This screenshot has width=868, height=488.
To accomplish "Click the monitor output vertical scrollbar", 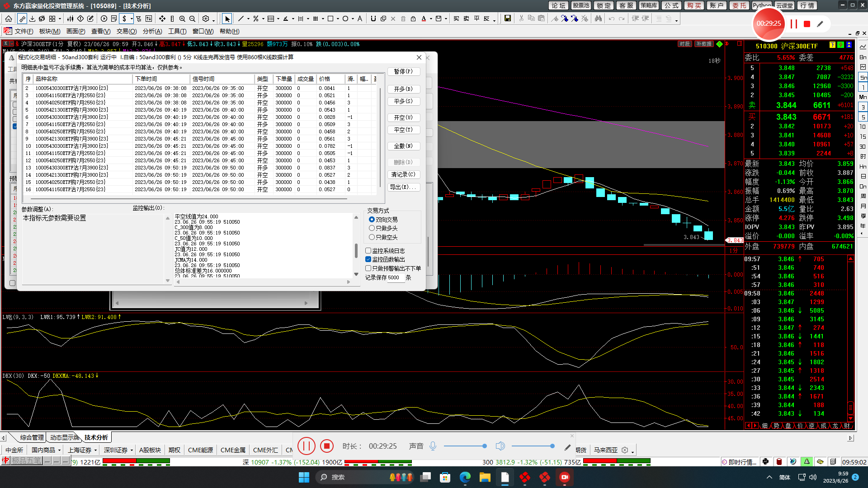I will pos(356,246).
